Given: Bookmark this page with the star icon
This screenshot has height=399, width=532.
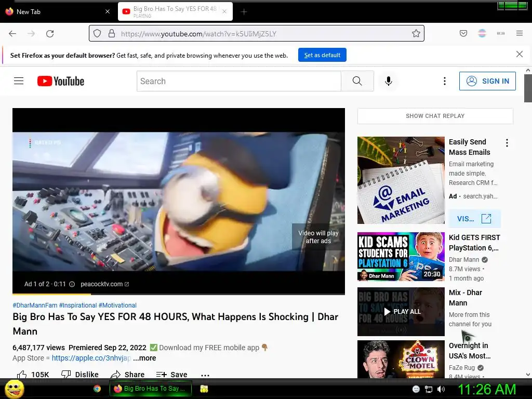Looking at the screenshot, I should pyautogui.click(x=416, y=33).
